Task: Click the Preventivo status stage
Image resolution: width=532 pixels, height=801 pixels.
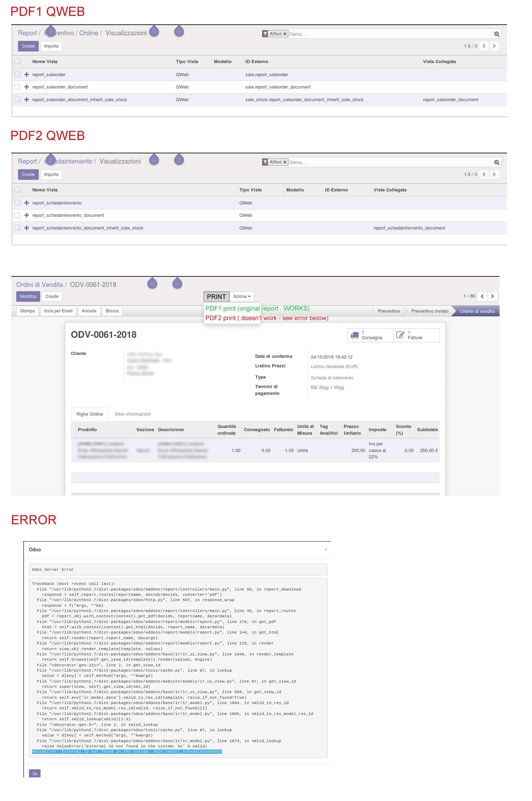Action: click(x=389, y=311)
